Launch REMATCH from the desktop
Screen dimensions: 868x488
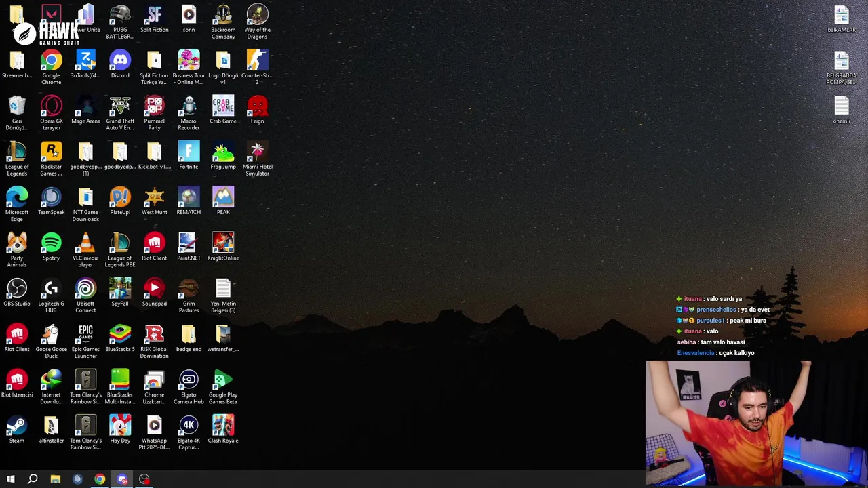[x=189, y=198]
